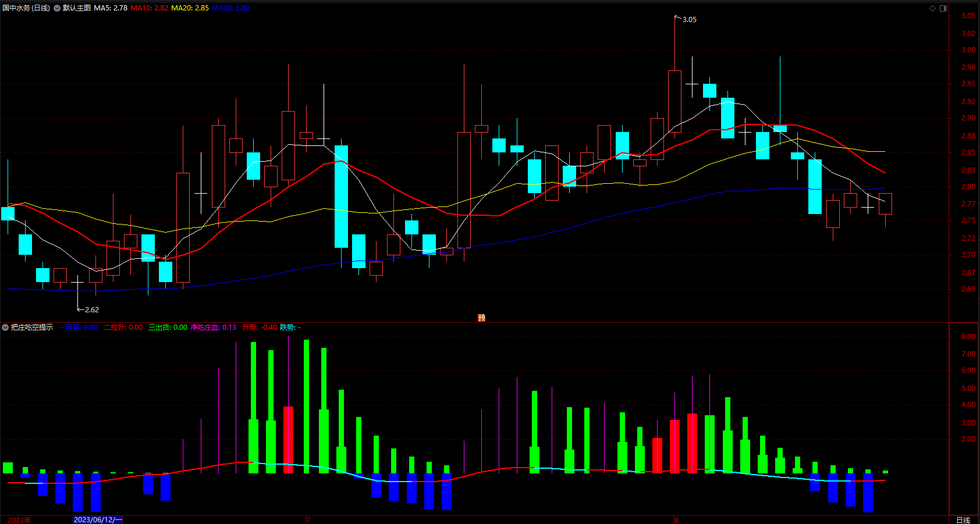Click the 跌势: - indicator value

coord(290,327)
